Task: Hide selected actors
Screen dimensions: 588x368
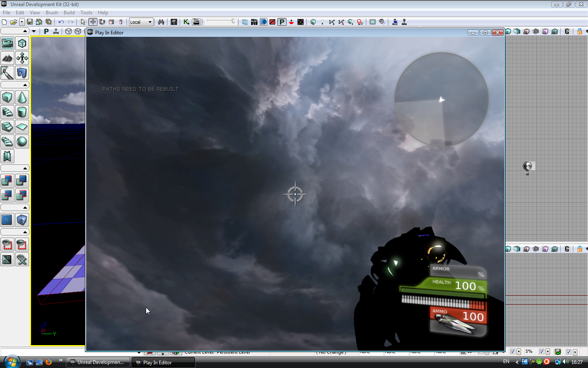Action: click(x=22, y=245)
